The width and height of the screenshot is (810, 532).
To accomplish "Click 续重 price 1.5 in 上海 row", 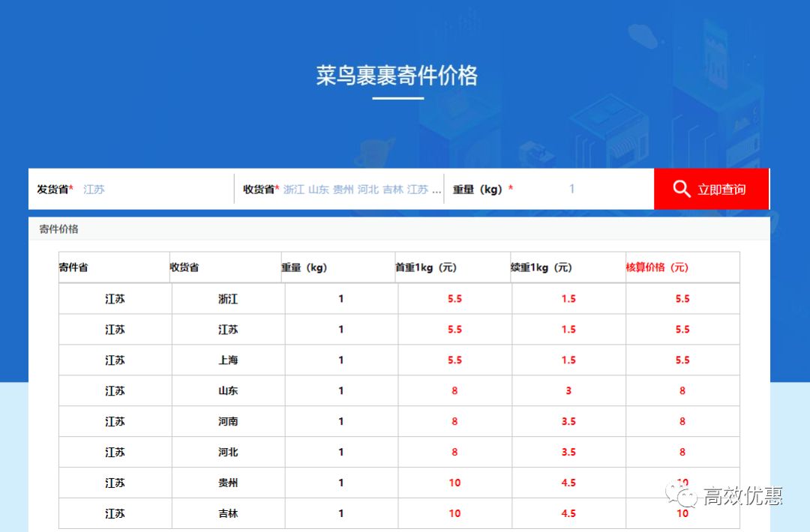I will [x=568, y=360].
